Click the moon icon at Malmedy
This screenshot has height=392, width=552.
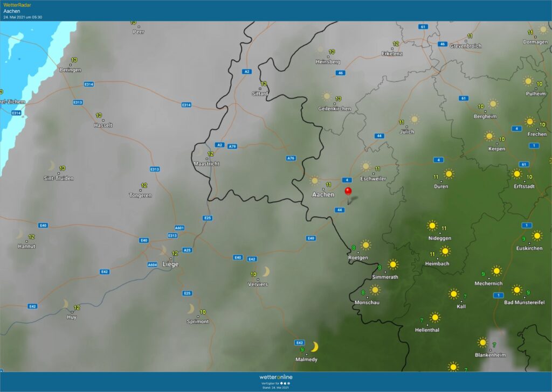(x=314, y=347)
